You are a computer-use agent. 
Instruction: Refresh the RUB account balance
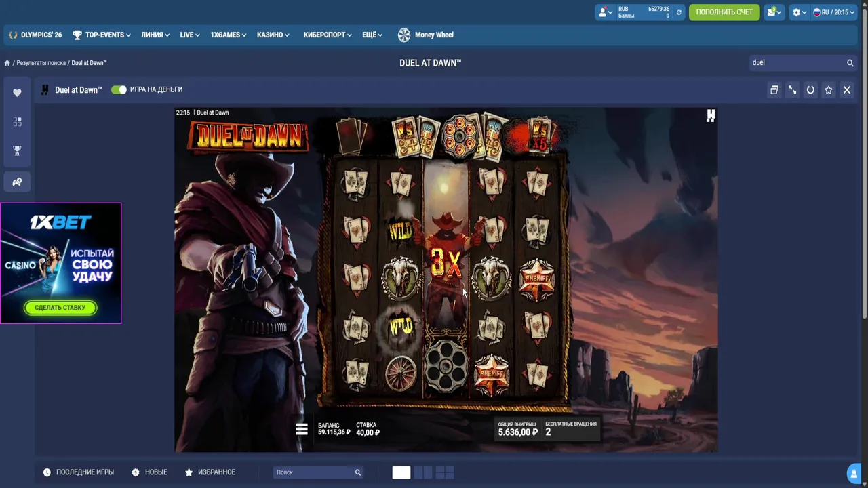(x=679, y=12)
